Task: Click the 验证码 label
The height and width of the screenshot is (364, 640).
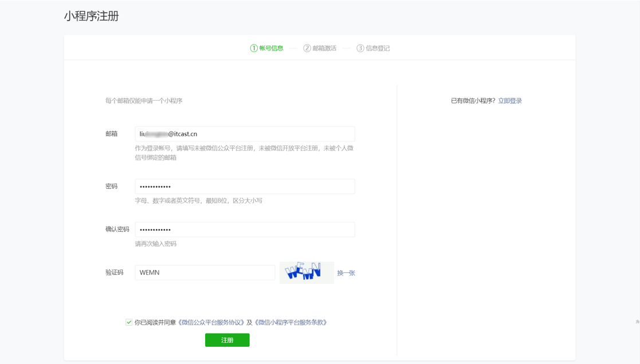Action: pos(114,272)
